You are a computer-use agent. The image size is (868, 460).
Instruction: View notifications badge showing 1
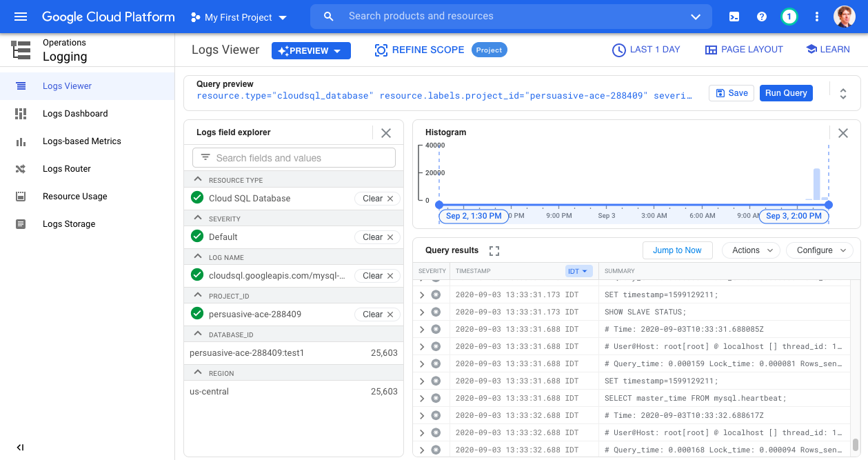tap(789, 17)
